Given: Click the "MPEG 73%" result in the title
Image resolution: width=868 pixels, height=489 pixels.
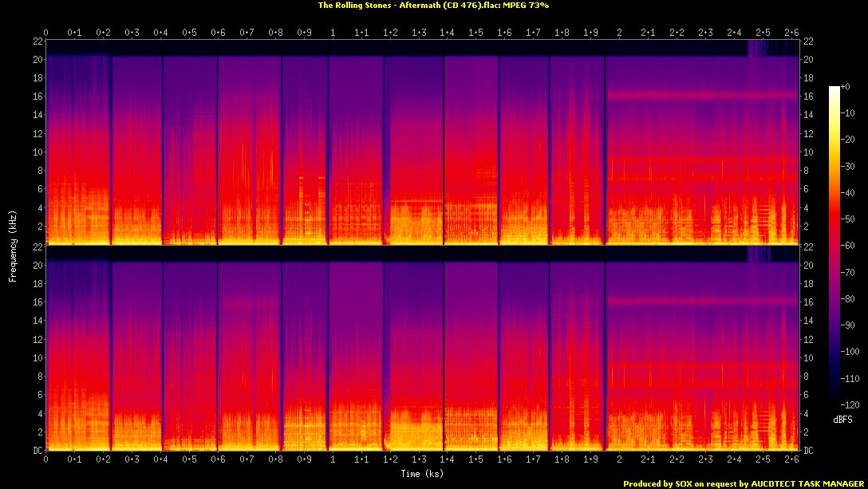Looking at the screenshot, I should click(527, 5).
